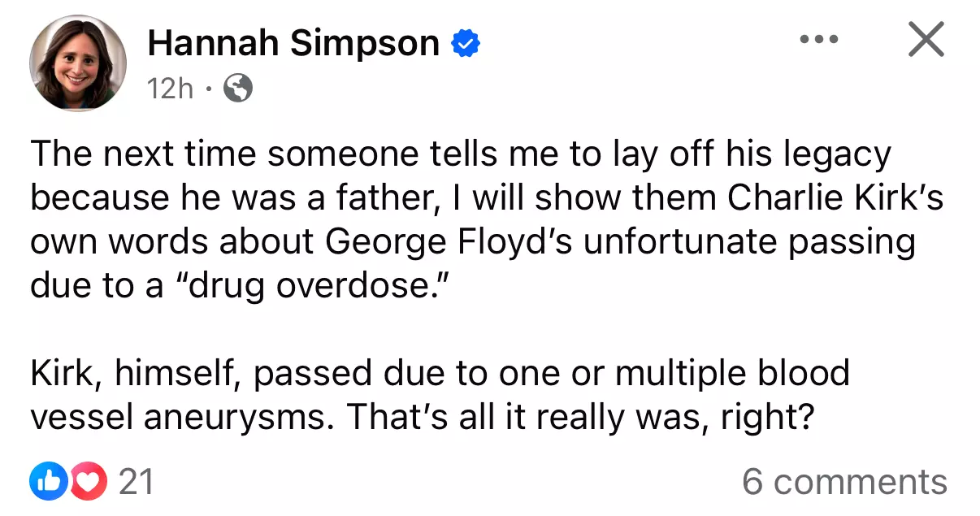Click the 12h post timestamp
Image resolution: width=980 pixels, height=516 pixels.
point(171,88)
